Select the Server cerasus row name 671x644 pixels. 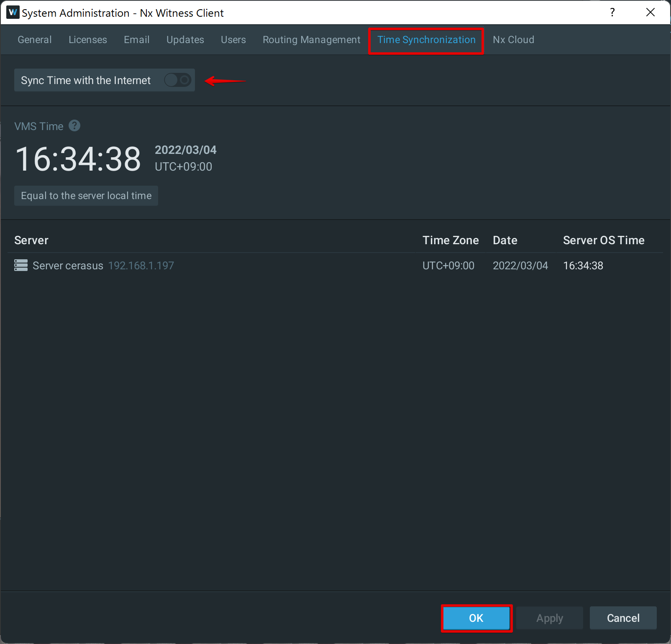[x=68, y=266]
